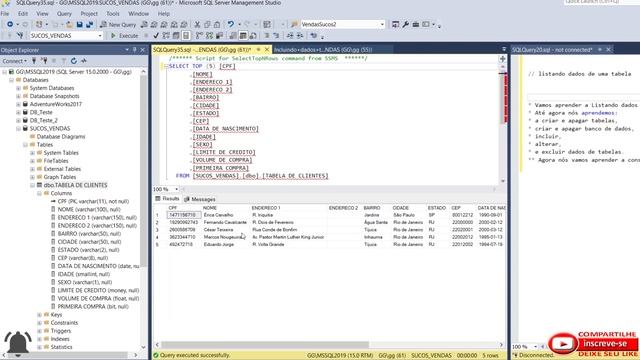The image size is (640, 360).
Task: Click the New Query button
Action: pyautogui.click(x=118, y=24)
